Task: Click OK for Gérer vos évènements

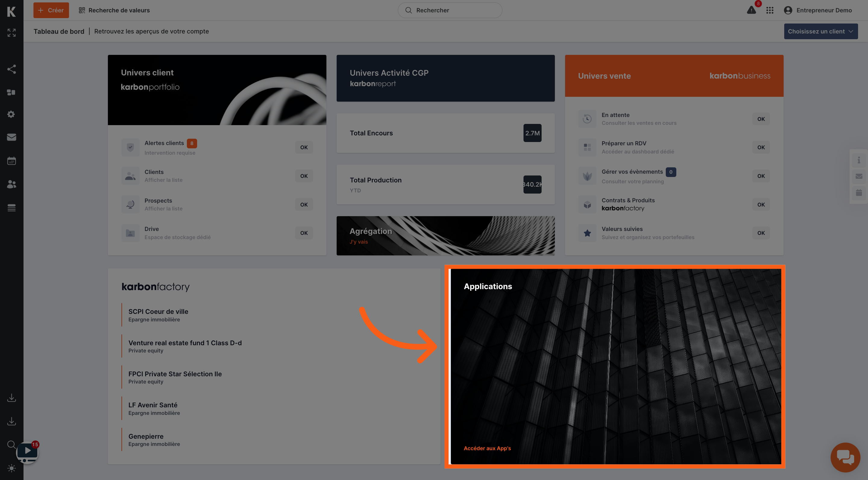Action: pyautogui.click(x=761, y=176)
